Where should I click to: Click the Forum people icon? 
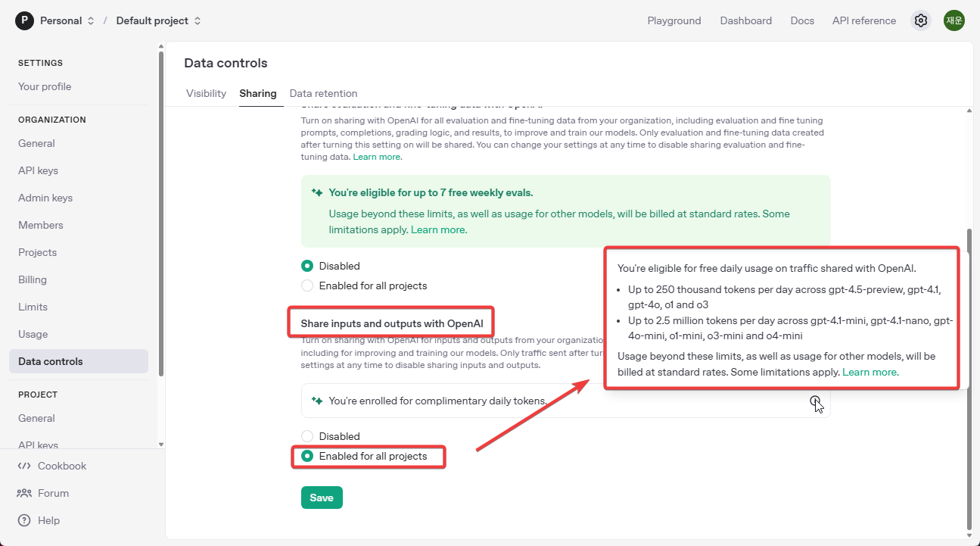[24, 493]
